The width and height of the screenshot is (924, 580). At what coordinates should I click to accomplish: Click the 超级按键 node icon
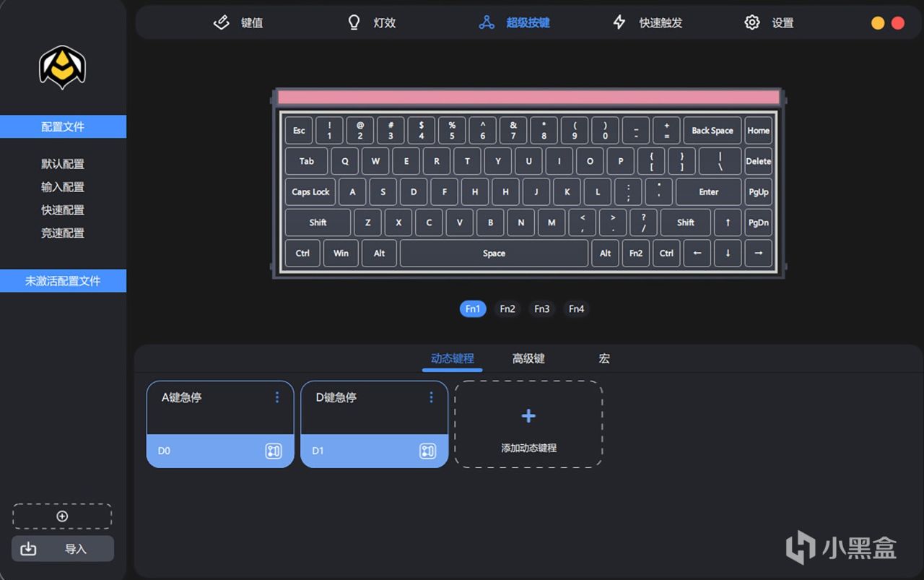pyautogui.click(x=487, y=22)
